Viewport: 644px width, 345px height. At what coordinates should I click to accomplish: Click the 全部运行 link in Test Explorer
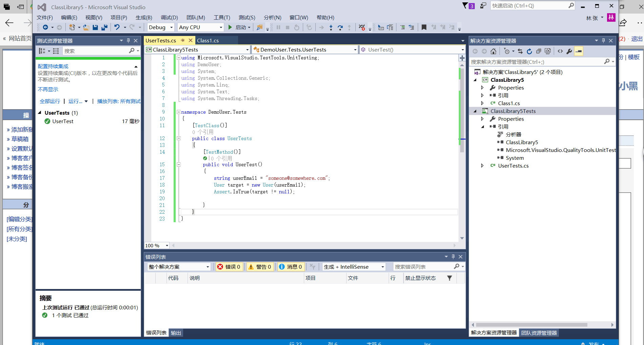pos(50,101)
